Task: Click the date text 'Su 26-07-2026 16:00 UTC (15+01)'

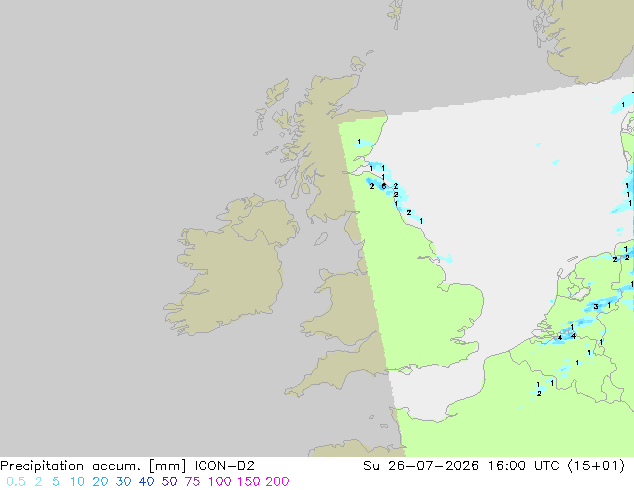Action: (x=494, y=466)
